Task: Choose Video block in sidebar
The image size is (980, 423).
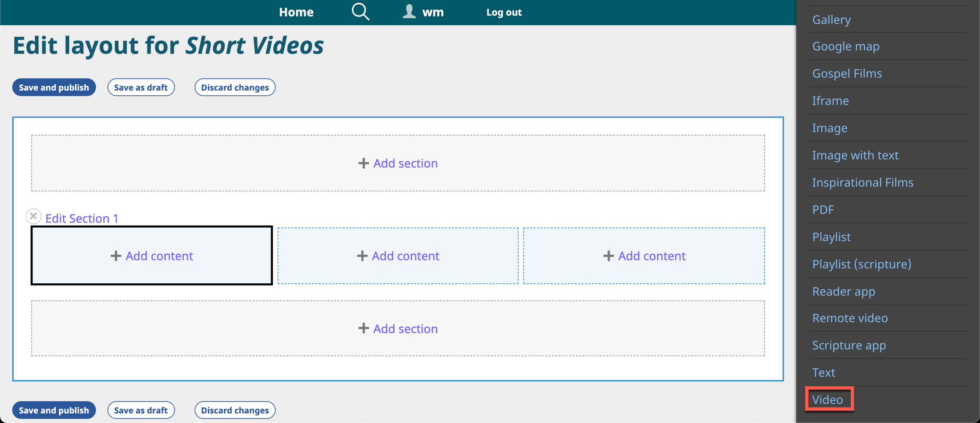Action: pyautogui.click(x=827, y=399)
